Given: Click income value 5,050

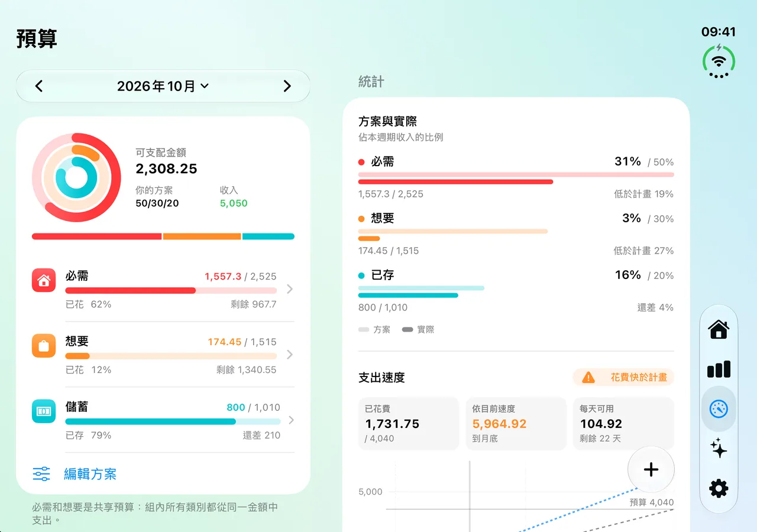Looking at the screenshot, I should pos(234,203).
